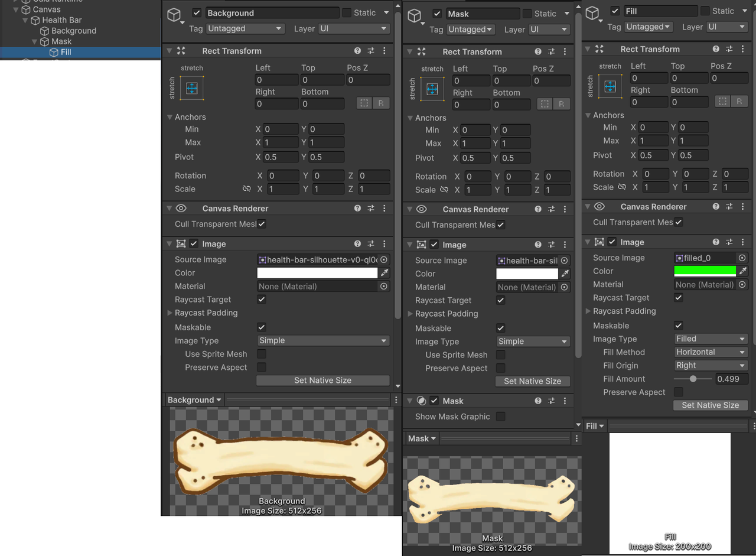Select Canvas in the hierarchy

click(x=47, y=9)
